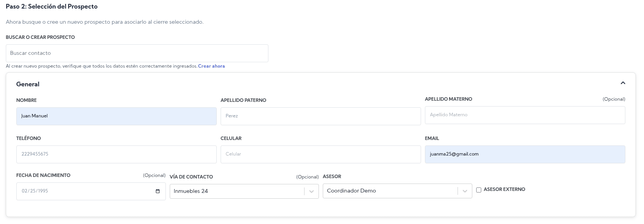This screenshot has width=644, height=224.
Task: Click into the Celular input field
Action: point(320,154)
